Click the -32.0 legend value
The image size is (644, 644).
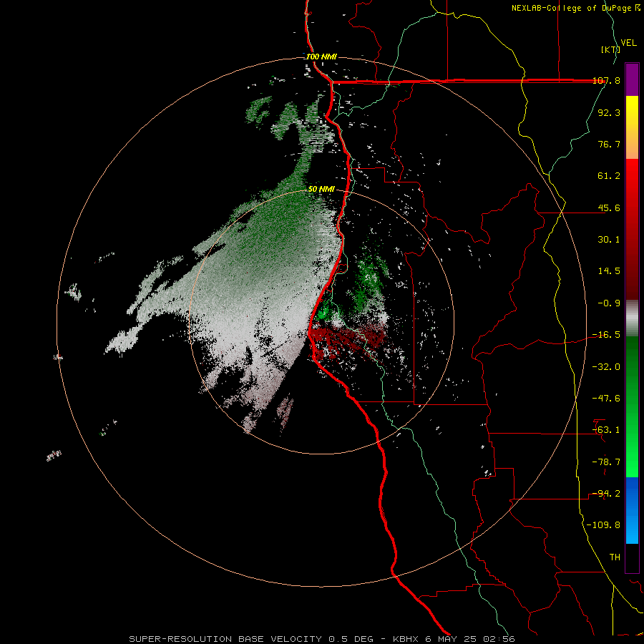click(x=606, y=367)
